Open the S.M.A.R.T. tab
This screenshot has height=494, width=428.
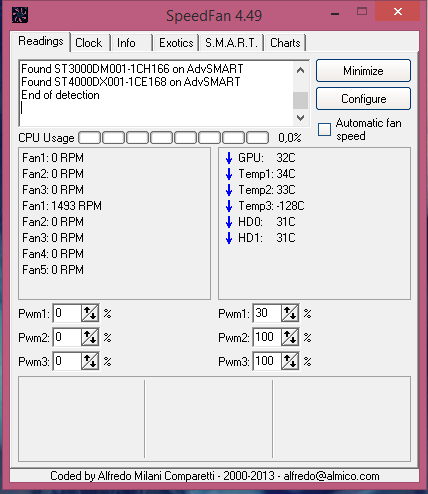(x=231, y=43)
